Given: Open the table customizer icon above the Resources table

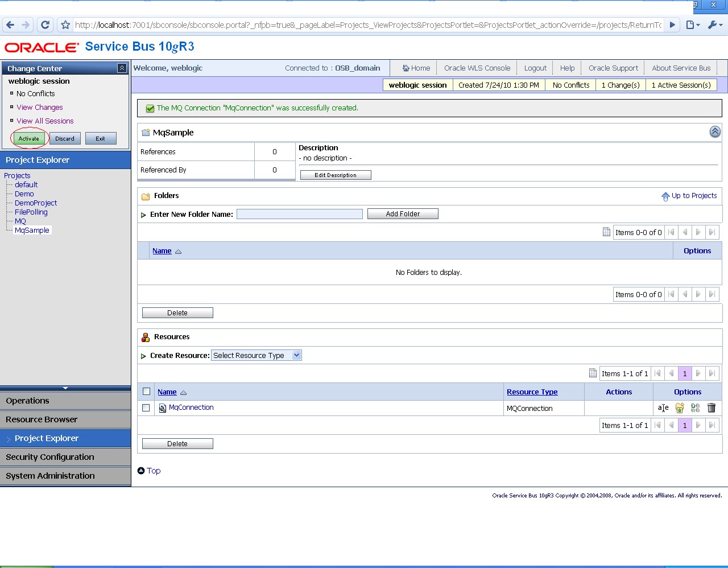Looking at the screenshot, I should tap(593, 373).
